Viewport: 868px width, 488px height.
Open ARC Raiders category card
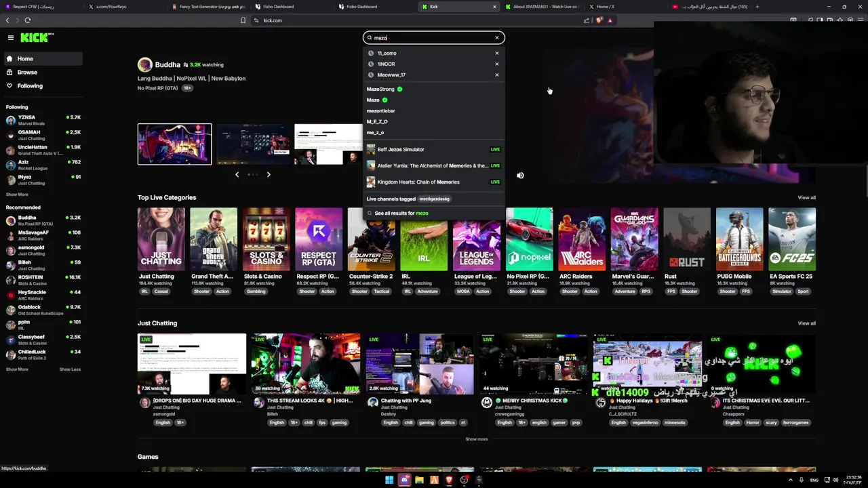[581, 239]
